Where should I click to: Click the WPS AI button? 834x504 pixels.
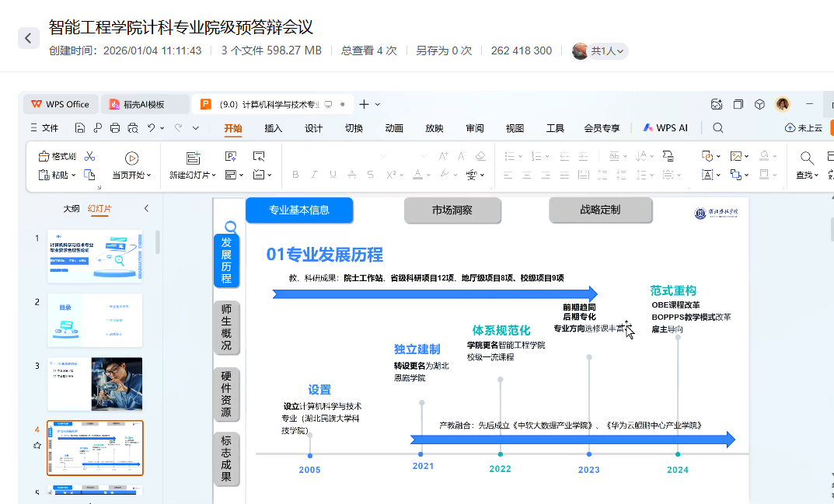click(665, 128)
